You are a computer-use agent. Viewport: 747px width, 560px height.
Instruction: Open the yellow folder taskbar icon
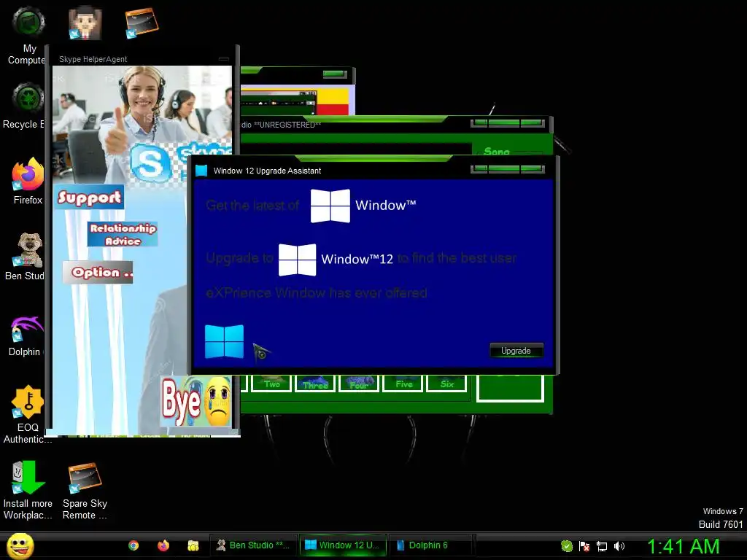click(193, 545)
